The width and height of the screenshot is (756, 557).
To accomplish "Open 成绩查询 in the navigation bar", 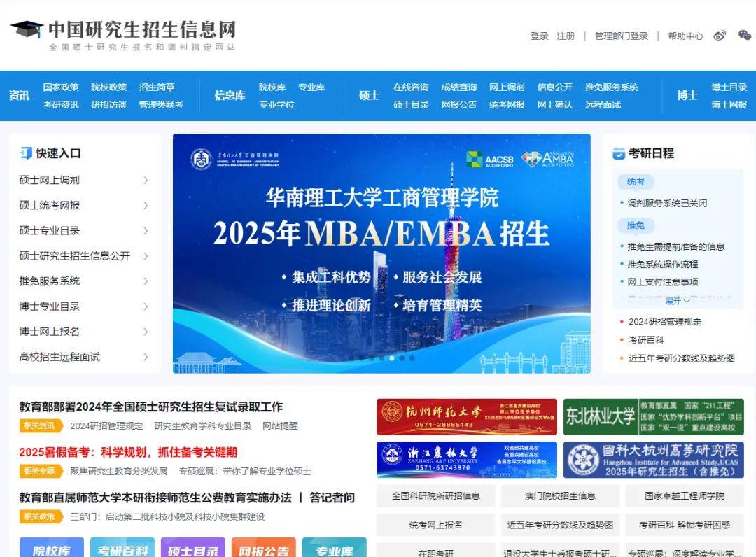I will click(458, 87).
